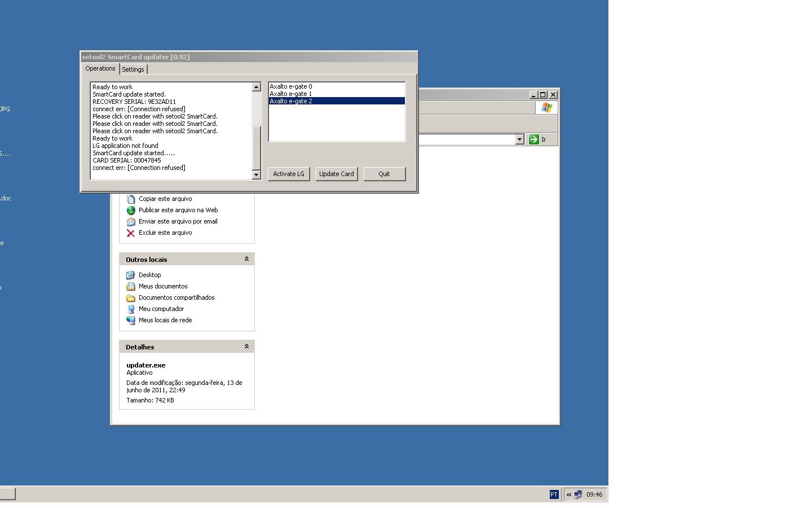The width and height of the screenshot is (812, 508).
Task: Click the red X Excluir este arquivo icon
Action: [131, 233]
